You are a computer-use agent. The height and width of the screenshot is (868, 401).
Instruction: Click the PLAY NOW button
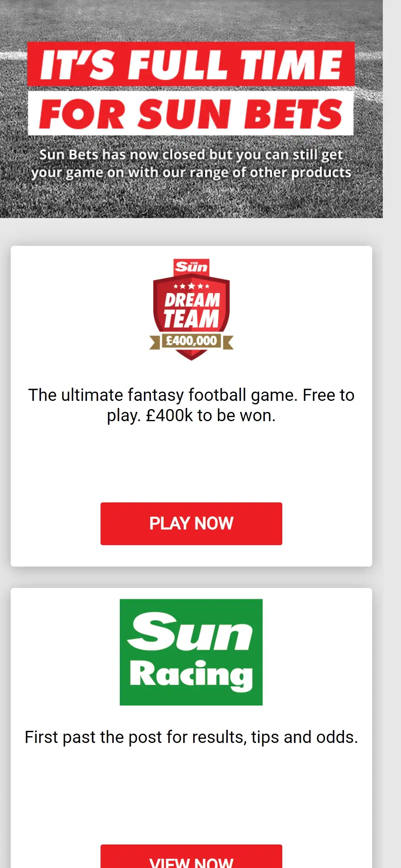point(191,523)
